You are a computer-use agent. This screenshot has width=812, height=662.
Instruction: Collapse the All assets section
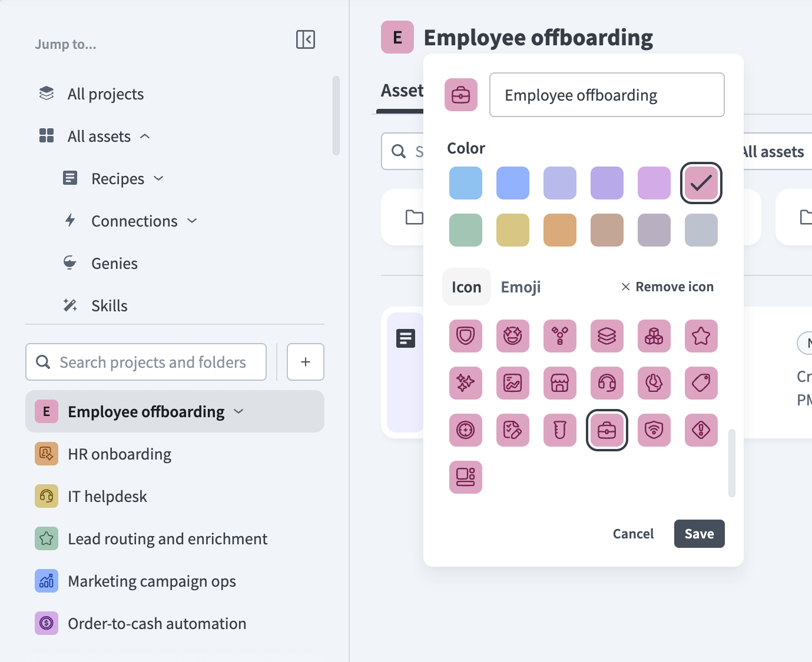coord(145,137)
